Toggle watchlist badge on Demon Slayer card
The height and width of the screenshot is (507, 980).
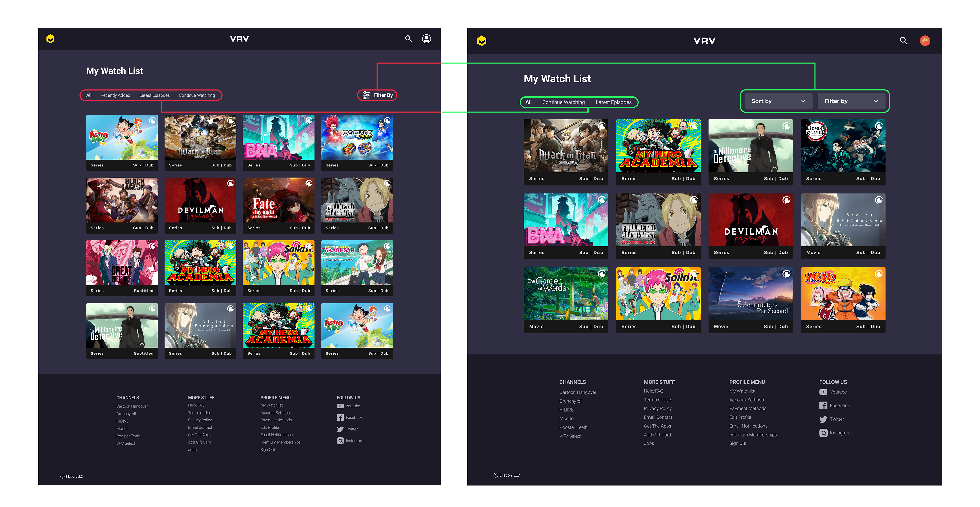(x=879, y=126)
